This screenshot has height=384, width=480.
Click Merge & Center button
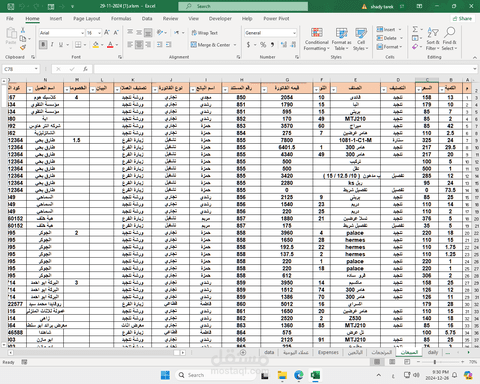click(x=211, y=45)
